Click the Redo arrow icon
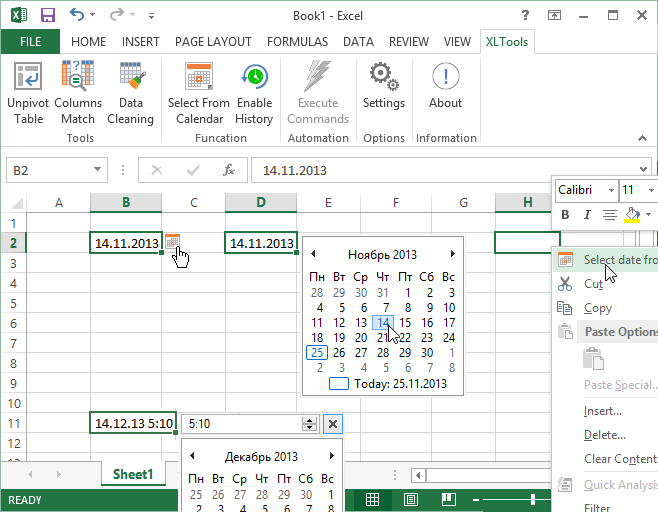Viewport: 658px width, 512px height. point(116,15)
